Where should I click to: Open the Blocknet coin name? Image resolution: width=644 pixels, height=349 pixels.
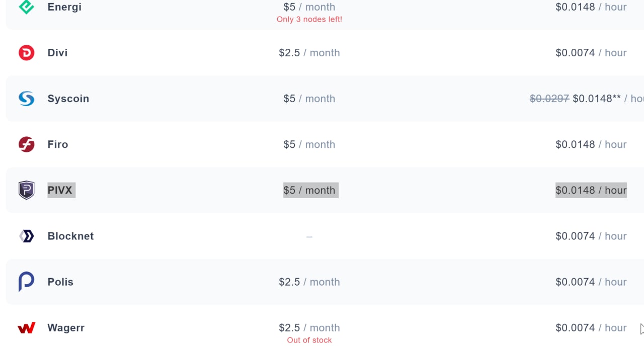click(70, 236)
